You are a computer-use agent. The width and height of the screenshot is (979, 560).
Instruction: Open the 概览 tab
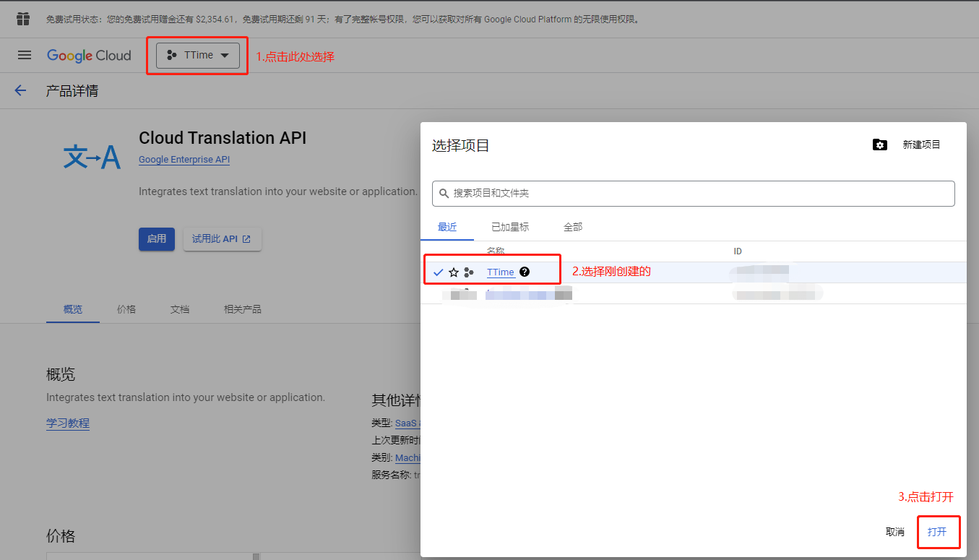coord(73,309)
